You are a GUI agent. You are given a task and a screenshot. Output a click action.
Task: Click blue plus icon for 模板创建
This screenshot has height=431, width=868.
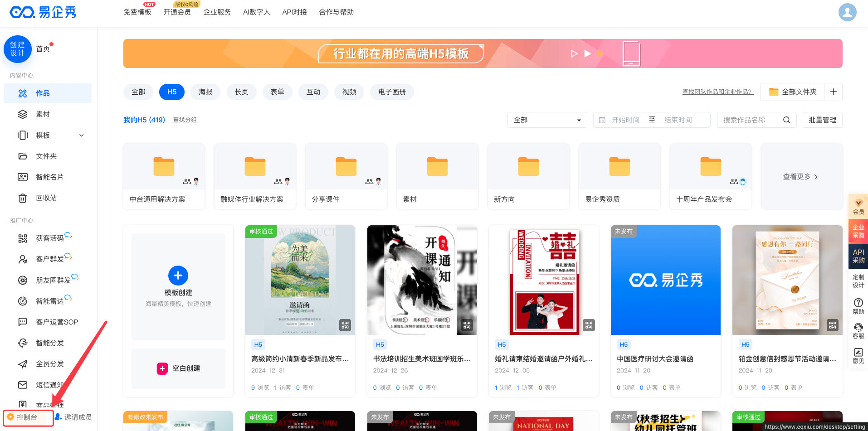coord(178,276)
